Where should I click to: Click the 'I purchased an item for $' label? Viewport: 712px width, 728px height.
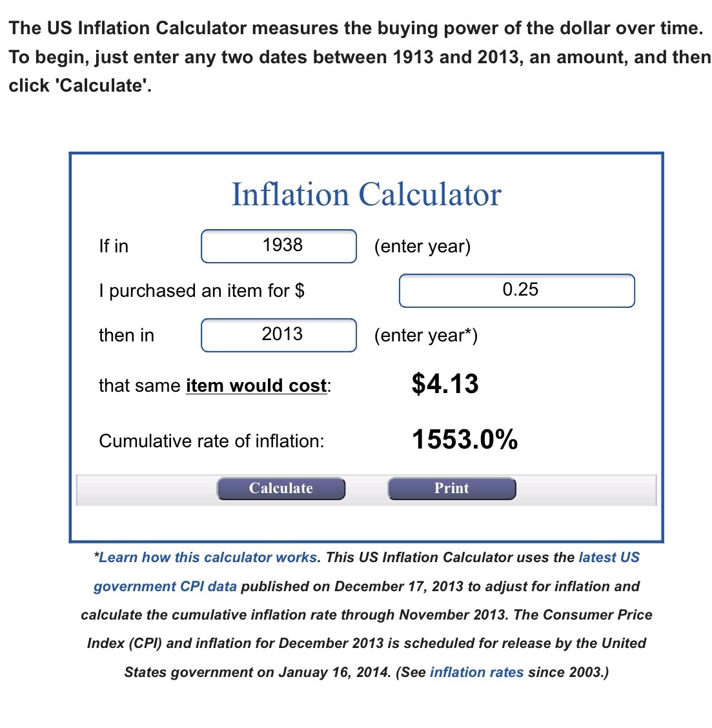pyautogui.click(x=201, y=291)
